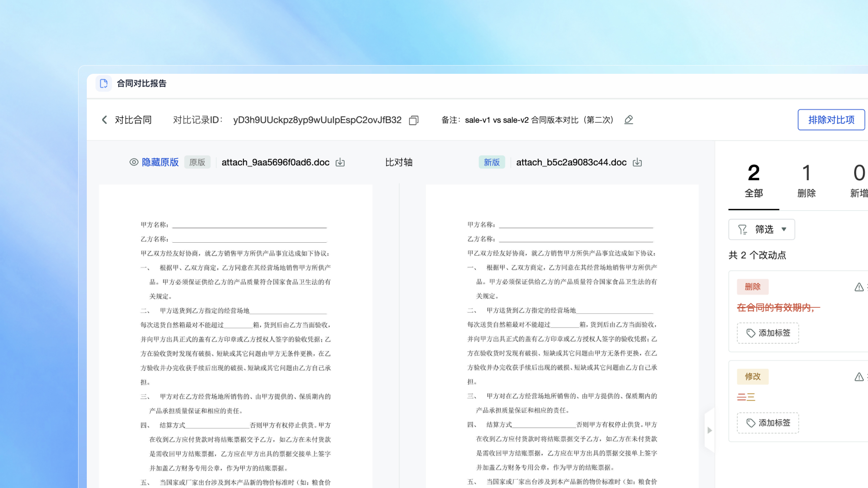
Task: Click the 新版 label badge
Action: [492, 162]
